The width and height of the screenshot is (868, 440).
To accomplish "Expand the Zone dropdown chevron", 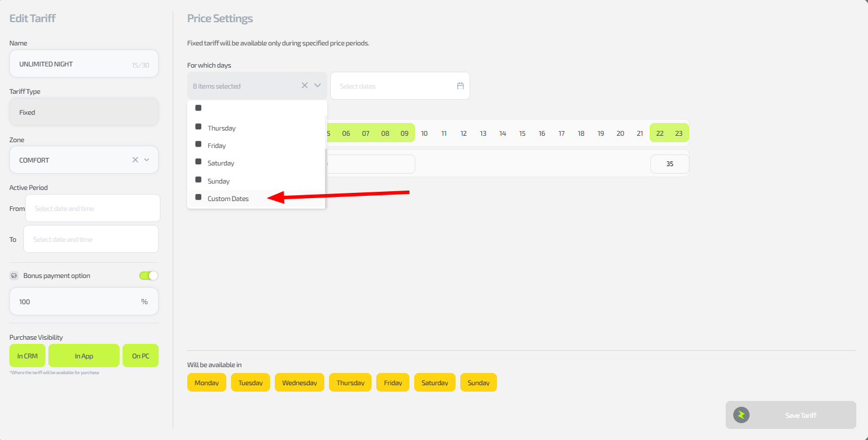I will pos(147,160).
